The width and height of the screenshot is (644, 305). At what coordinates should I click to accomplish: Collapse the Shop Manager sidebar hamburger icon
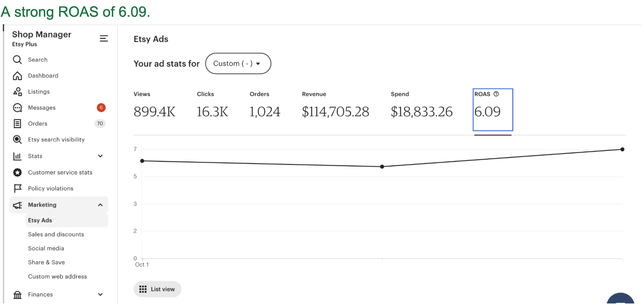[x=104, y=38]
